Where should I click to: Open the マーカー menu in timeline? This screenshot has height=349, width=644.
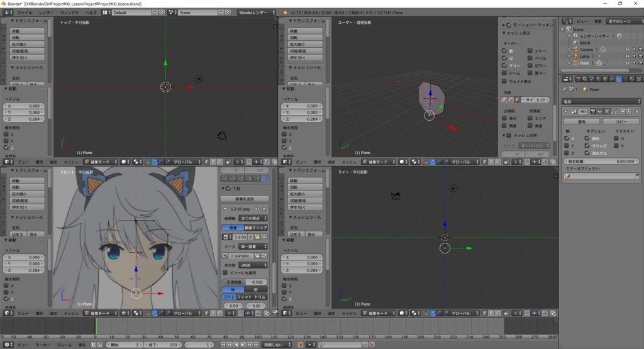(x=43, y=345)
